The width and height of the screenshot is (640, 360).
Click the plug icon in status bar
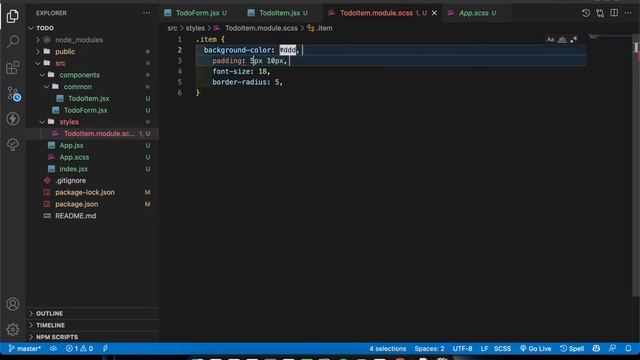point(105,349)
